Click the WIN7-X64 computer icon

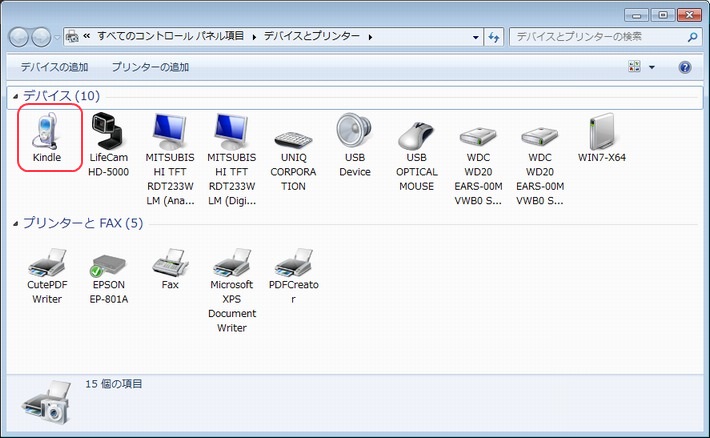601,131
